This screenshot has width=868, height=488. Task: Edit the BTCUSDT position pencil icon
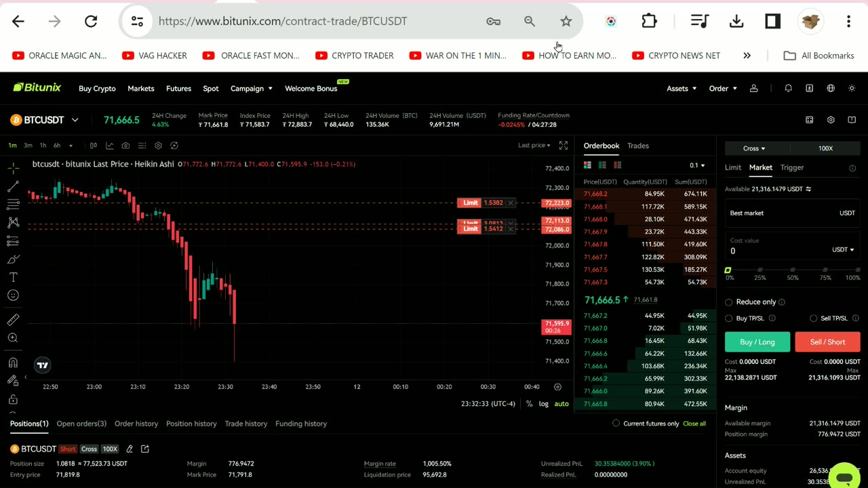pos(130,449)
